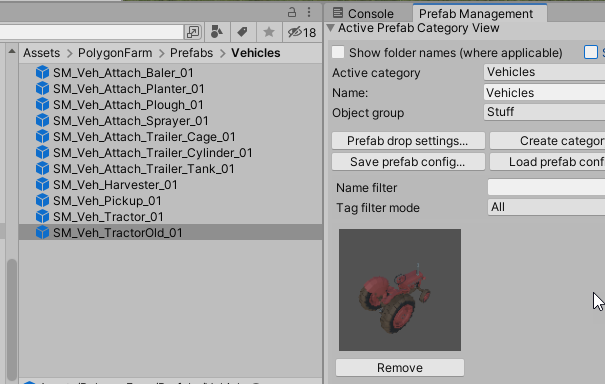Viewport: 605px width, 384px height.
Task: Select the red tractor prefab thumbnail
Action: coord(400,290)
